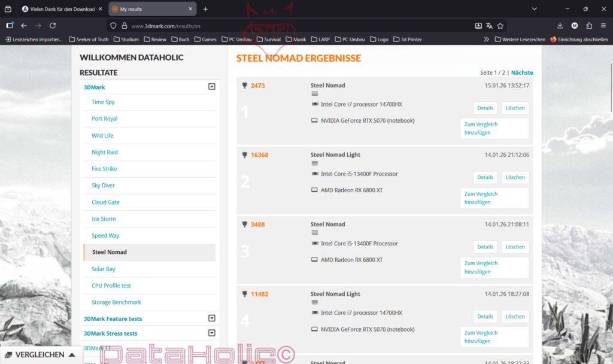Viewport: 613px width, 364px height.
Task: Click the description lines icon under Steel Nomad Light 16368
Action: pos(315,163)
